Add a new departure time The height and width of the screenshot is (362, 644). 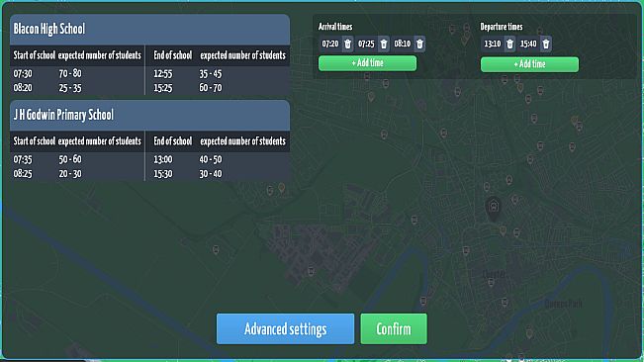pos(530,64)
